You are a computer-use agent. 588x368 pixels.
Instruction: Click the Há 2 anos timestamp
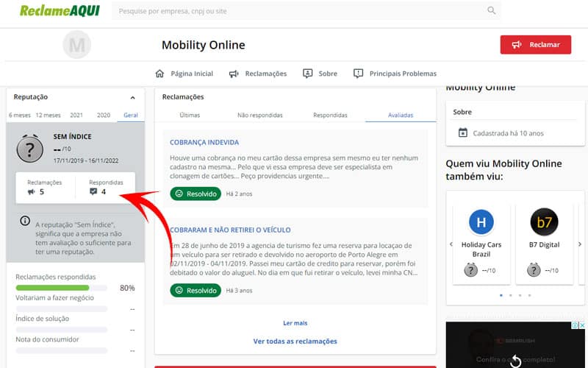pyautogui.click(x=240, y=194)
